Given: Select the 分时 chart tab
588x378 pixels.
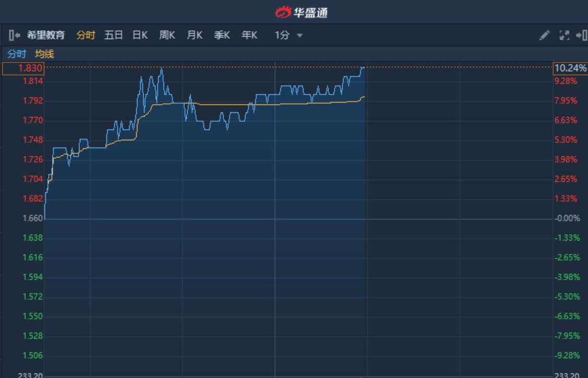Looking at the screenshot, I should (86, 36).
